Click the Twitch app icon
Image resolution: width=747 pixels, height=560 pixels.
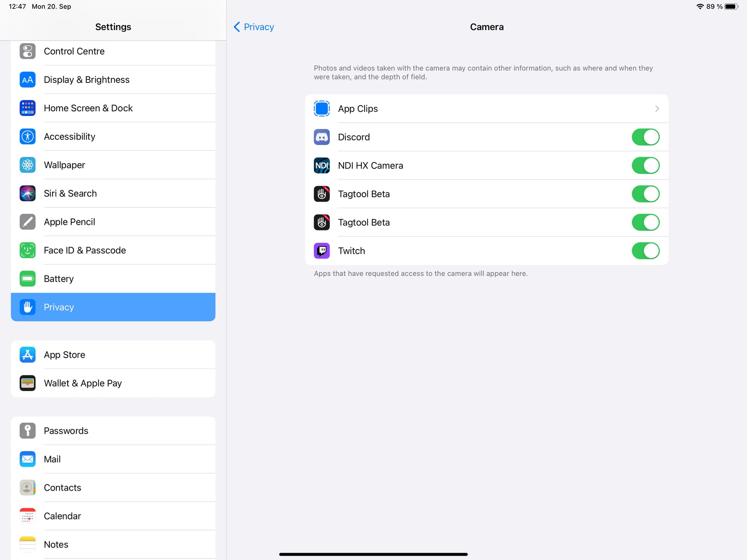click(321, 251)
